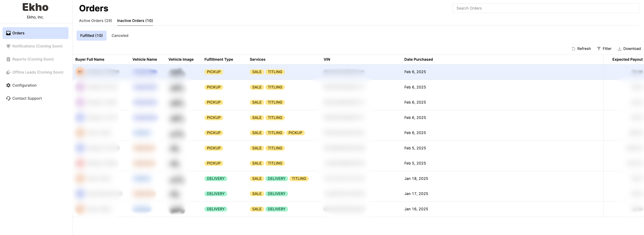Select the Fulfilled (10) filter pill
Viewport: 644px width, 235px height.
(x=91, y=35)
